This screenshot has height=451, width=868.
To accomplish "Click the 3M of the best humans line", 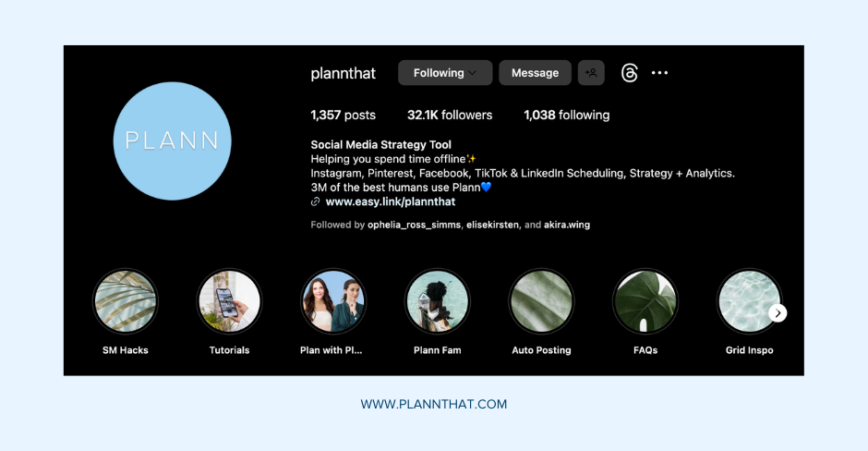I will 402,188.
